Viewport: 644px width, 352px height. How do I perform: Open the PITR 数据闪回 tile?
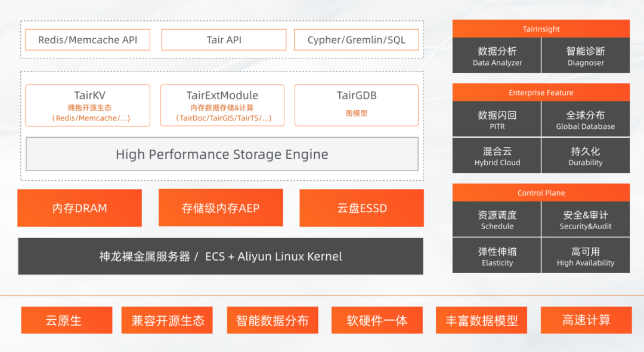(x=497, y=119)
